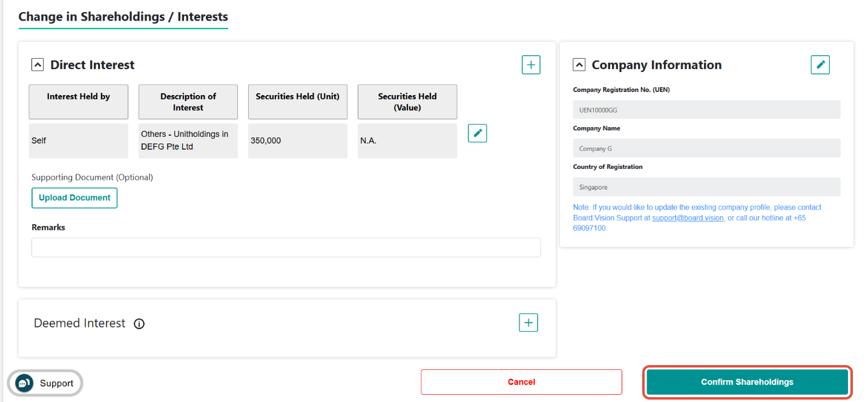Select the '350,000' securities unit cell
This screenshot has height=402, width=868.
pos(298,141)
